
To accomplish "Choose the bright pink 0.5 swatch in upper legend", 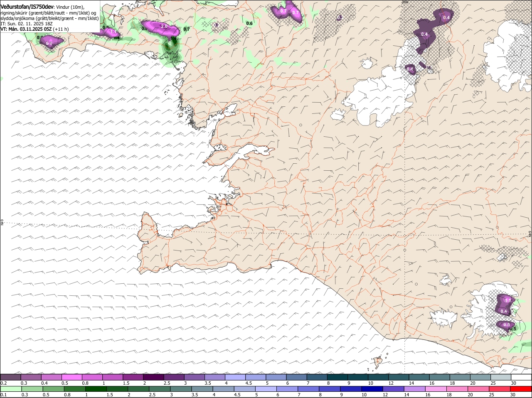I will coord(72,377).
